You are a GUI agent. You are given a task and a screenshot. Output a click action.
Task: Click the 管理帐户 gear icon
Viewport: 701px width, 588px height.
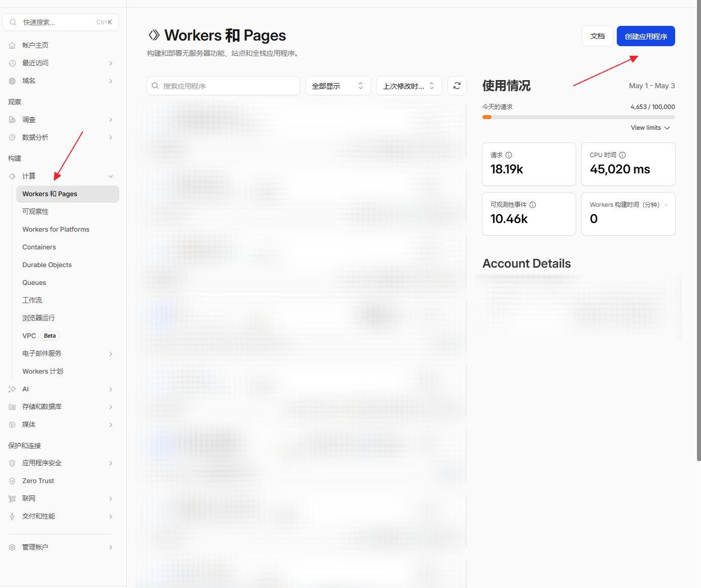pyautogui.click(x=12, y=547)
